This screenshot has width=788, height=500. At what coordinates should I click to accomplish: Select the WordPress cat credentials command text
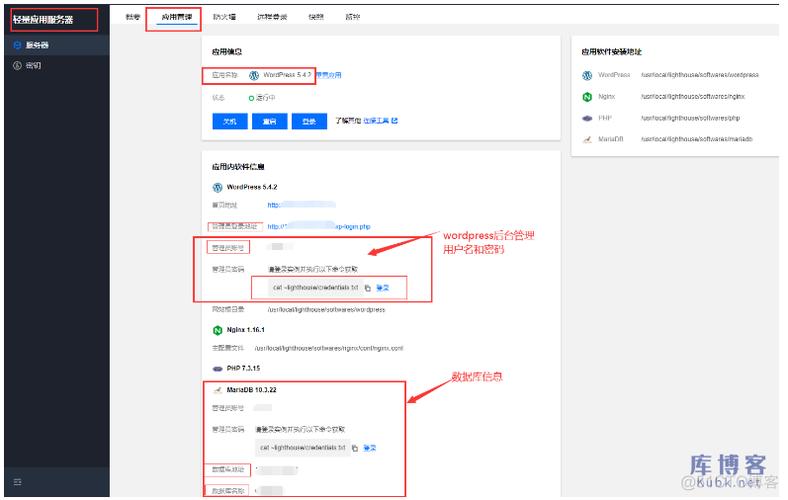click(316, 287)
